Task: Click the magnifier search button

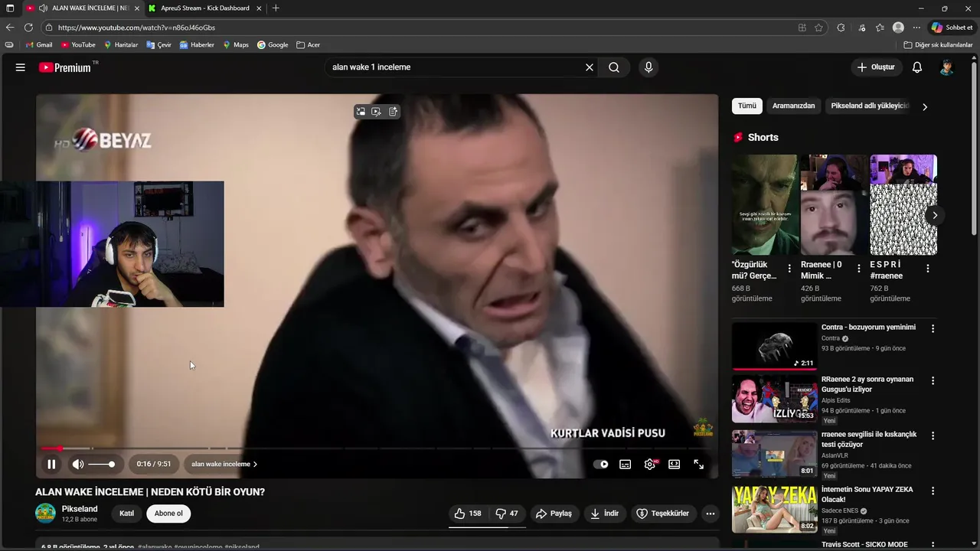Action: click(614, 67)
